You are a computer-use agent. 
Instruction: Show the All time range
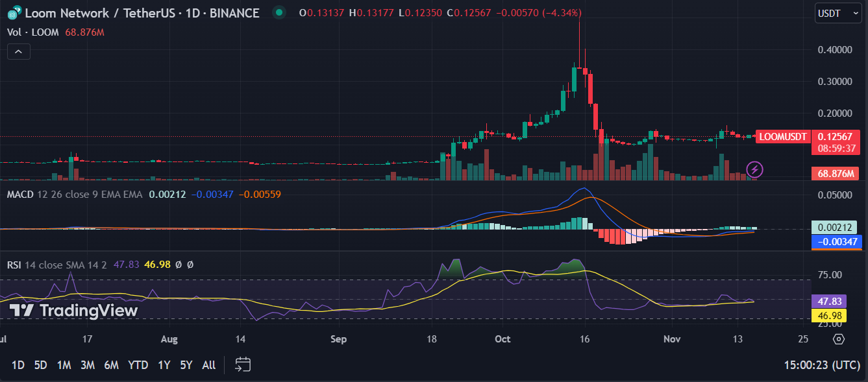point(208,365)
